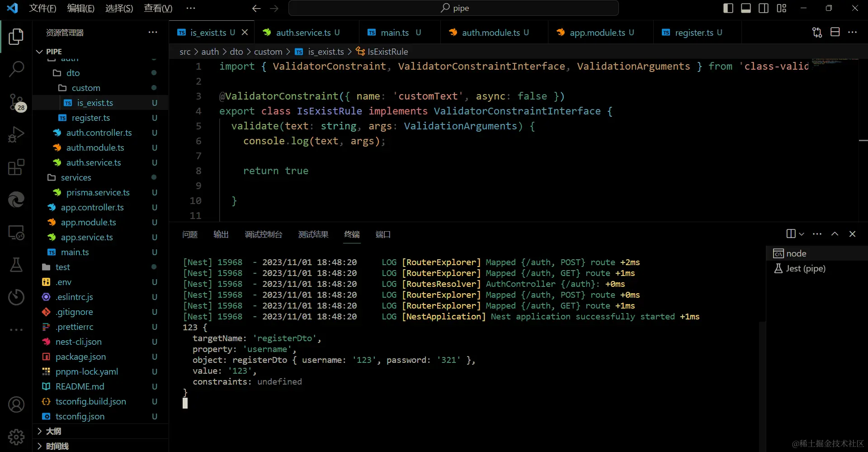Open explorer panel more actions menu
This screenshot has width=868, height=452.
click(x=153, y=32)
